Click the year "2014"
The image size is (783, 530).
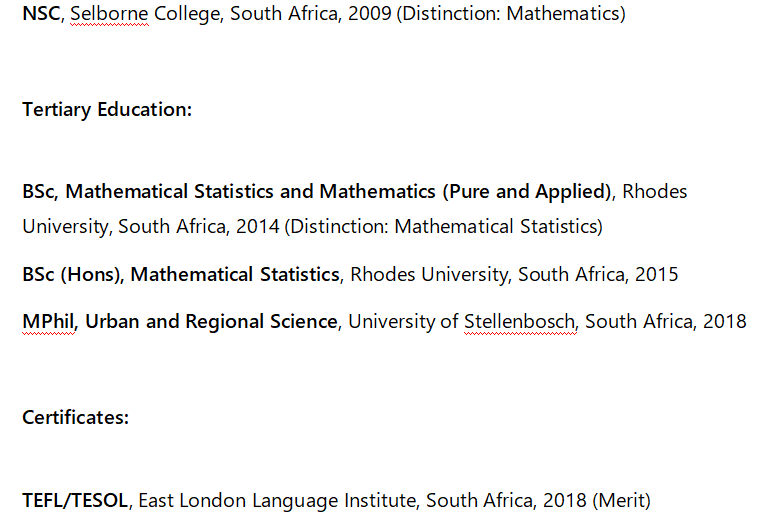click(x=257, y=227)
